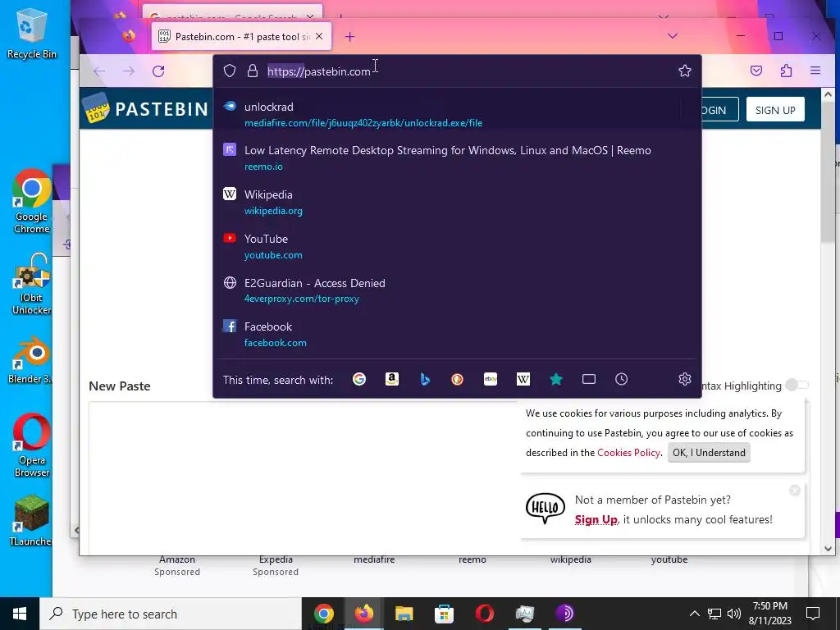Click the Type here to search box
The height and width of the screenshot is (630, 840).
[x=171, y=614]
